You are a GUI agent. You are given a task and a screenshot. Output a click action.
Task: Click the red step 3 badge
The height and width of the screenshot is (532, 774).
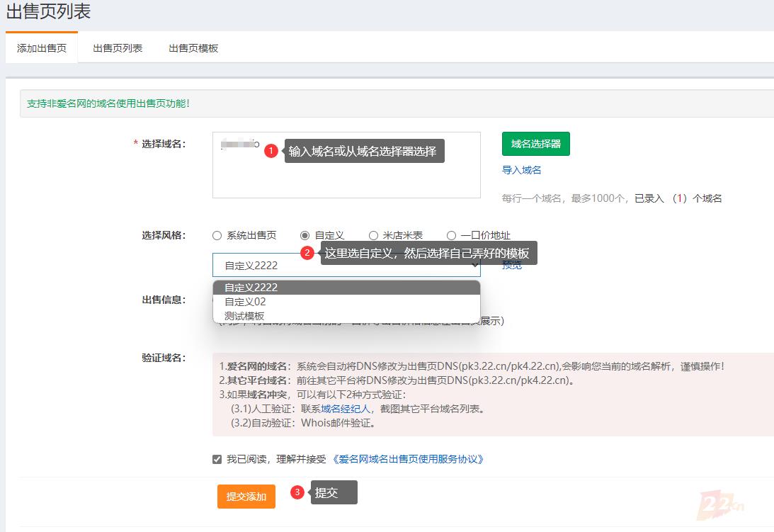(297, 492)
